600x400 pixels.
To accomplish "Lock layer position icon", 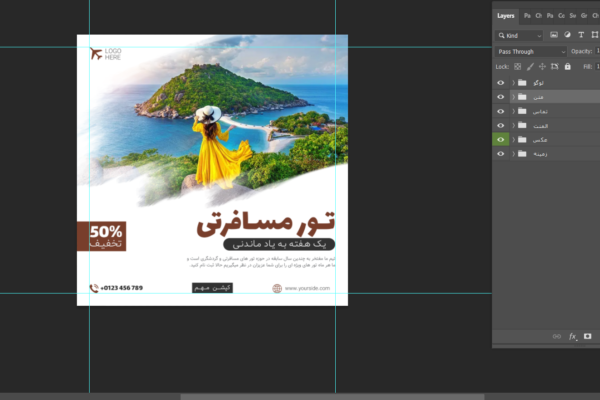I will [x=542, y=67].
